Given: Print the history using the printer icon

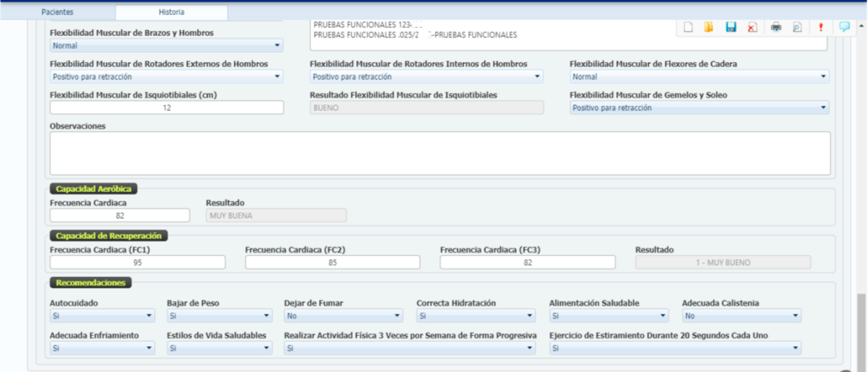Looking at the screenshot, I should (776, 27).
